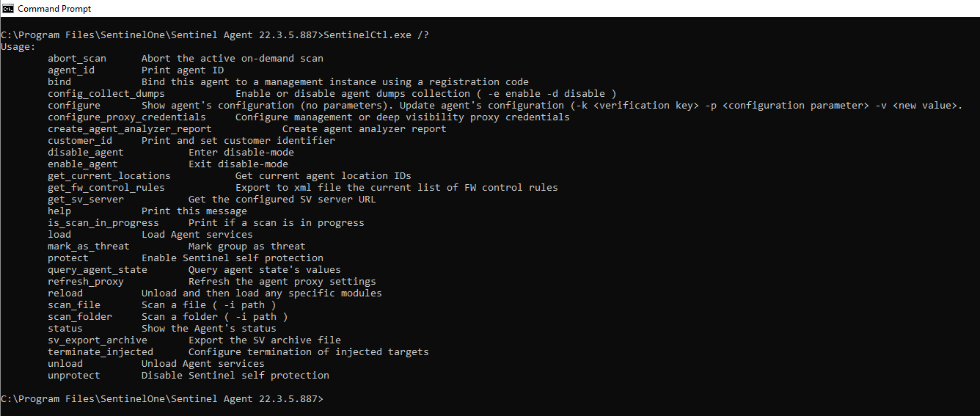
Task: Click the abort_scan command text
Action: pyautogui.click(x=77, y=59)
